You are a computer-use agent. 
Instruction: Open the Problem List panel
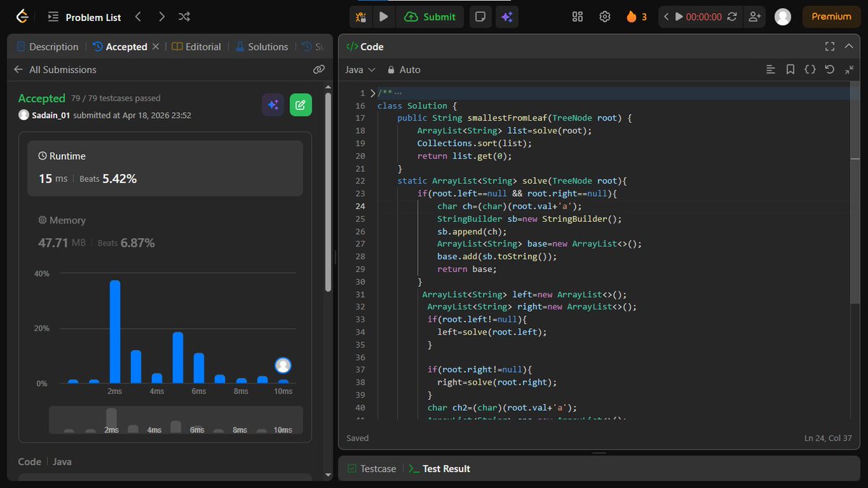[x=85, y=17]
